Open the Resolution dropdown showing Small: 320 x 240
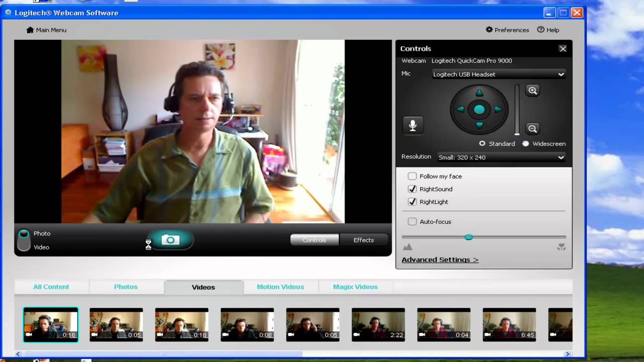The height and width of the screenshot is (362, 644). coord(501,157)
